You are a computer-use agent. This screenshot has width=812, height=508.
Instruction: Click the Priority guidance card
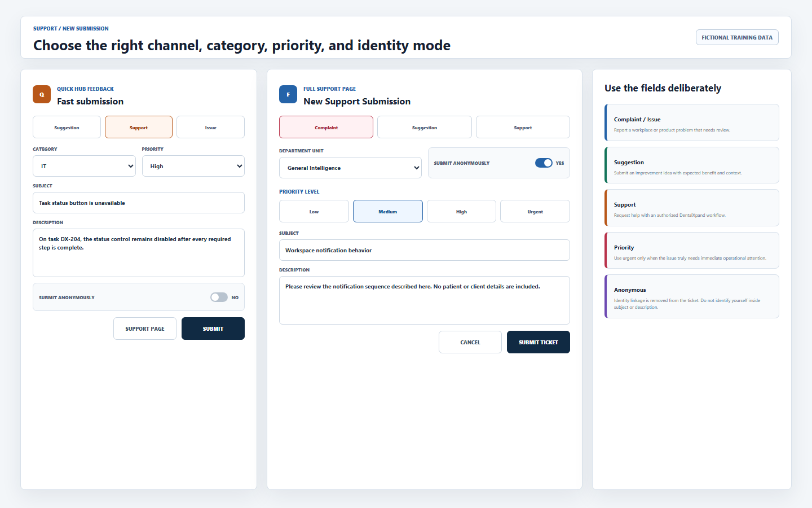click(692, 250)
